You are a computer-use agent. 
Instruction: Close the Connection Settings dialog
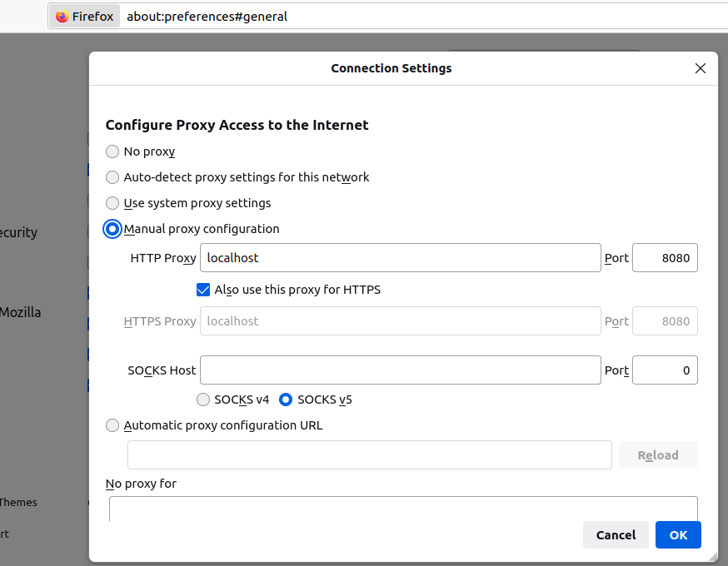coord(701,68)
